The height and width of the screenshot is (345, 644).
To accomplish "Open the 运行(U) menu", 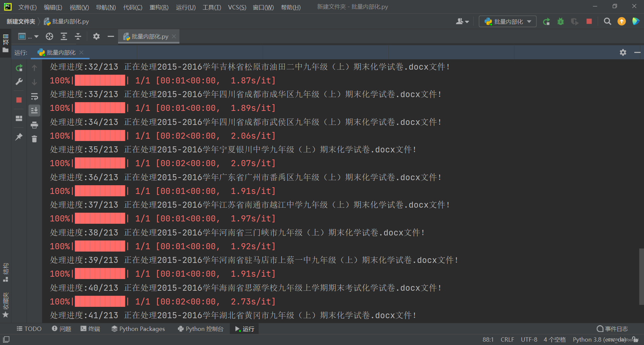I will click(186, 7).
